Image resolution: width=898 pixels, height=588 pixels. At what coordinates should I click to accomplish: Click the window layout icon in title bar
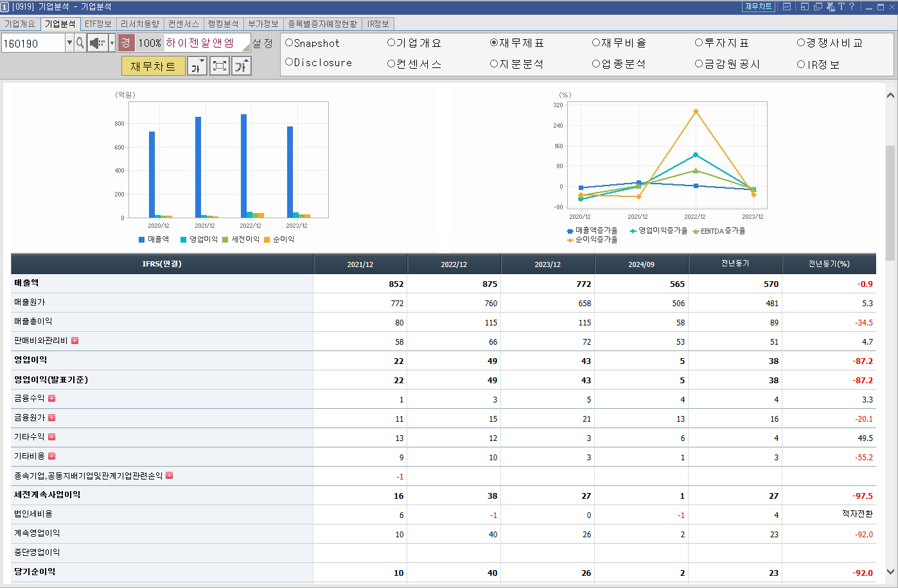pos(804,6)
